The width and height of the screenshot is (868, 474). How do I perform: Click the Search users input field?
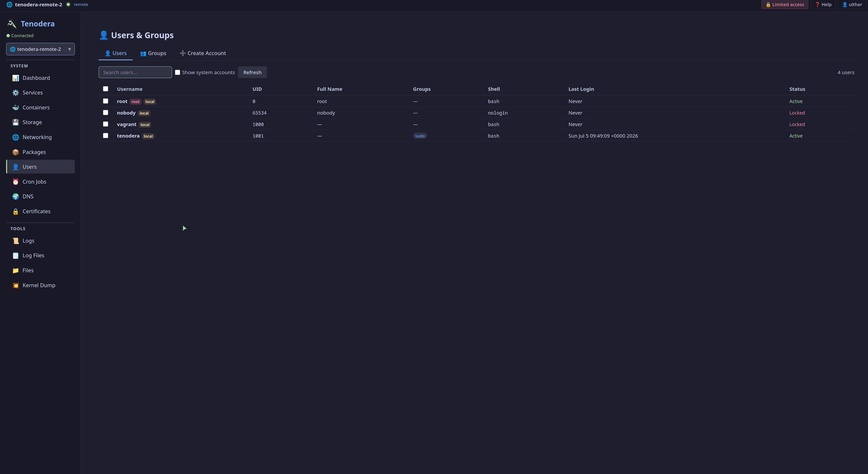click(x=135, y=72)
